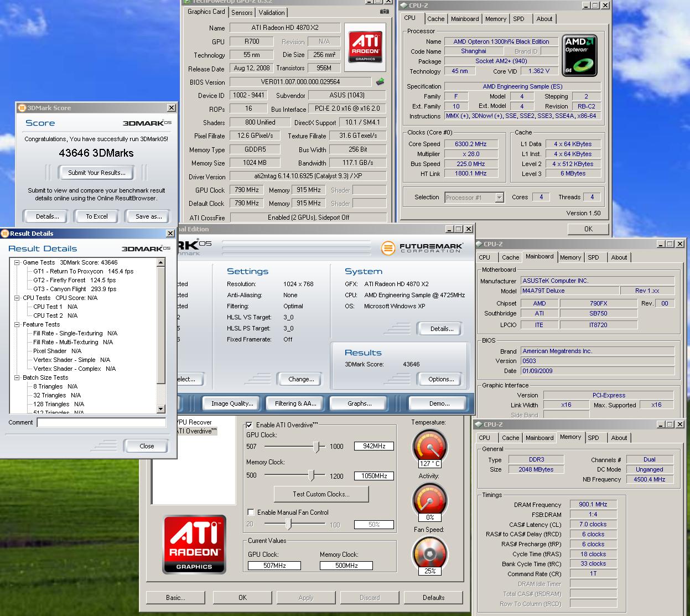Click the BIOS save chip icon in GPU-Z
The height and width of the screenshot is (616, 690).
380,82
